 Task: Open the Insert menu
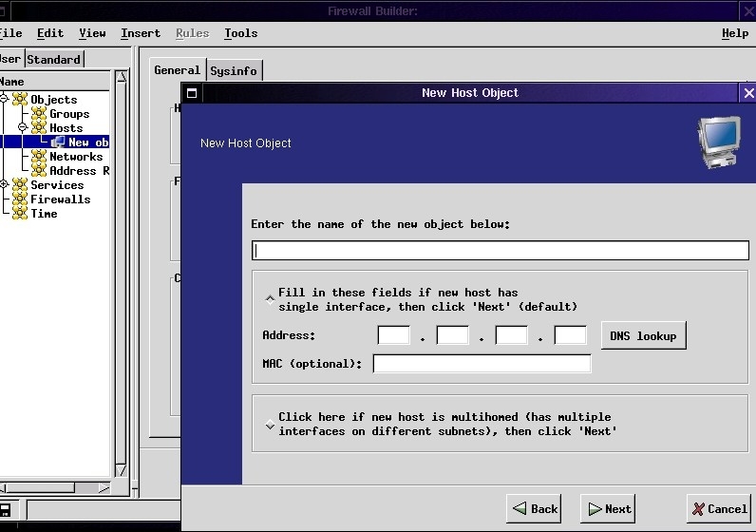pos(141,33)
